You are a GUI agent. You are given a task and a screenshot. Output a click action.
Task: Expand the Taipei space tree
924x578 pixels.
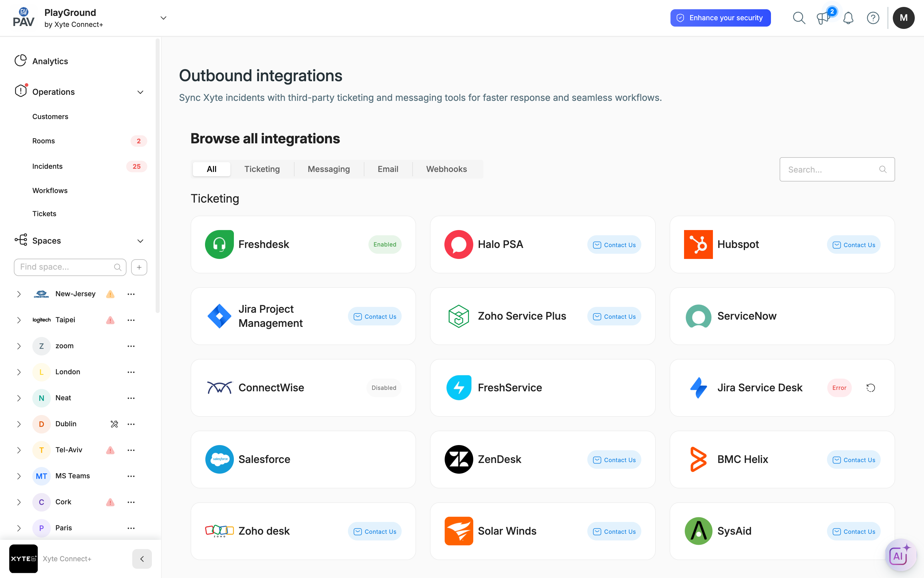(x=19, y=320)
